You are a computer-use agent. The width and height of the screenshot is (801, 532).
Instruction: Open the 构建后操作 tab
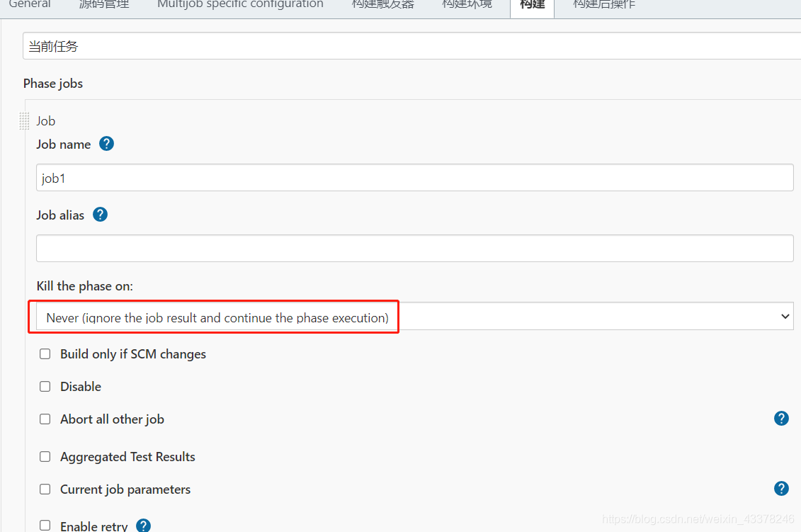click(x=603, y=4)
